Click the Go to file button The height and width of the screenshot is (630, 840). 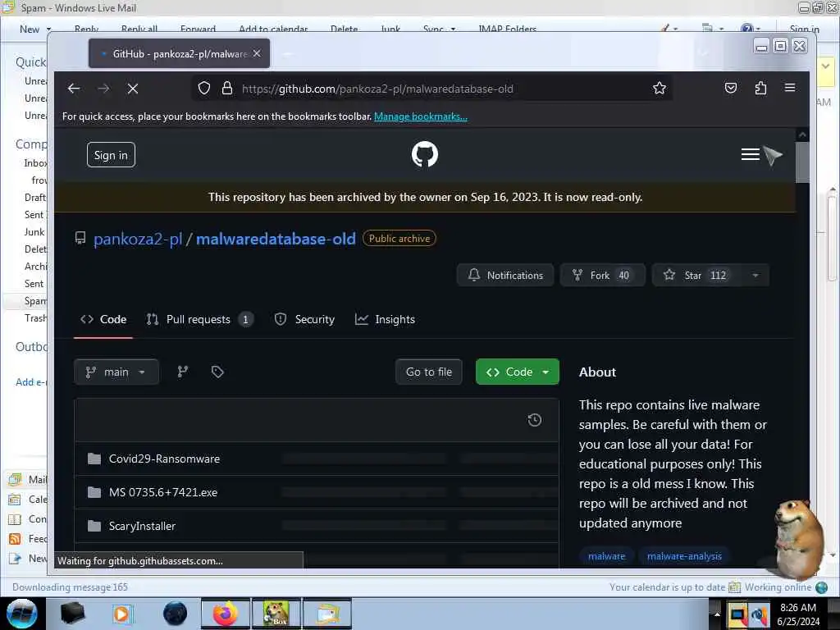point(429,372)
